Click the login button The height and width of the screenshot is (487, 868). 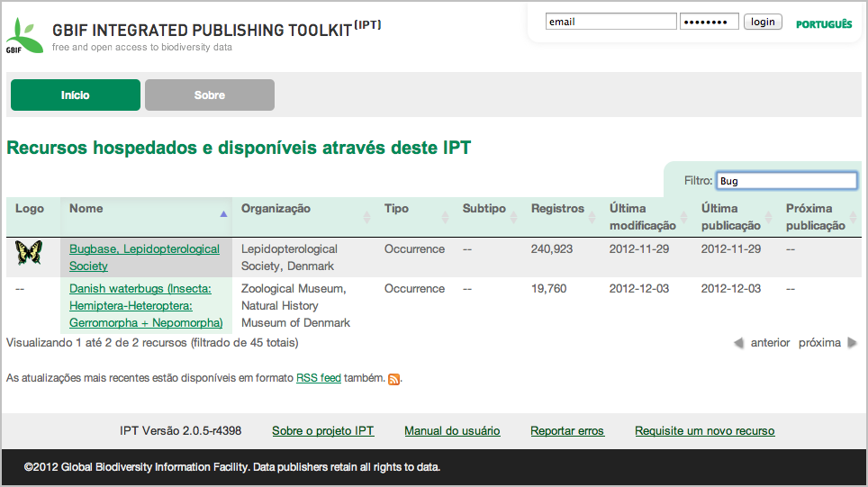(x=763, y=22)
